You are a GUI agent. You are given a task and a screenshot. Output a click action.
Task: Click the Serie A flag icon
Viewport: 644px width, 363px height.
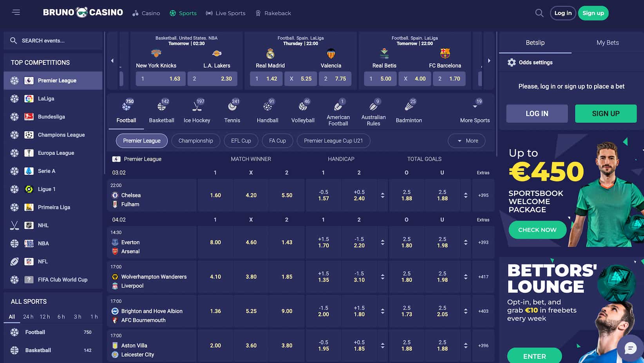coord(29,171)
